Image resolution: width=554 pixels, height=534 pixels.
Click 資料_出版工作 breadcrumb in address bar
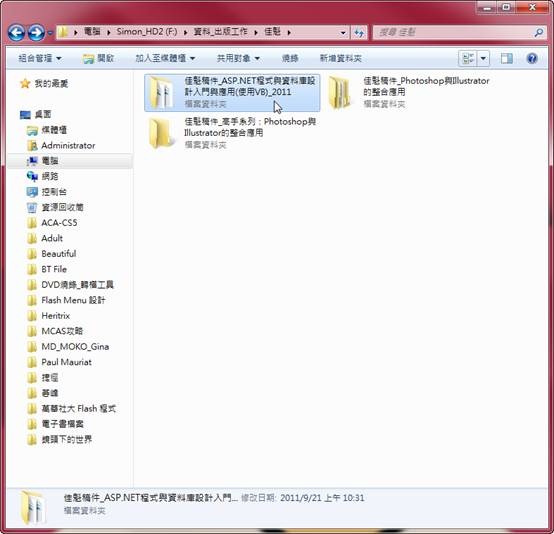click(x=220, y=32)
